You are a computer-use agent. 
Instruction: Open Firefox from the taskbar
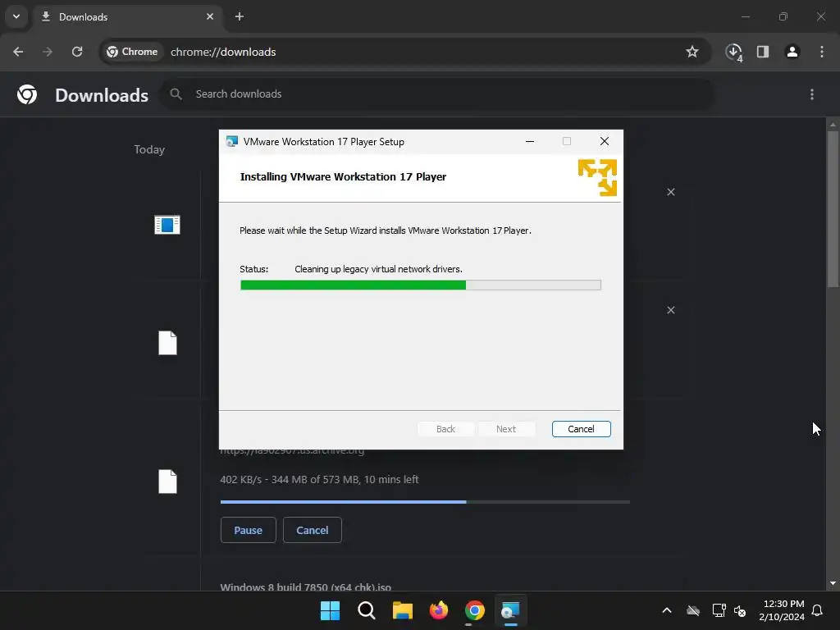coord(439,610)
